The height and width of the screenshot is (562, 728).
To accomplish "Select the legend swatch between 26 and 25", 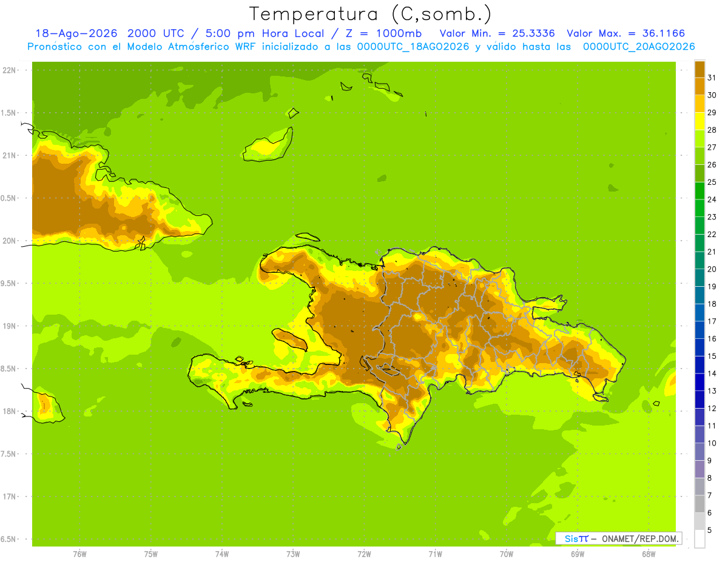I will [x=699, y=173].
